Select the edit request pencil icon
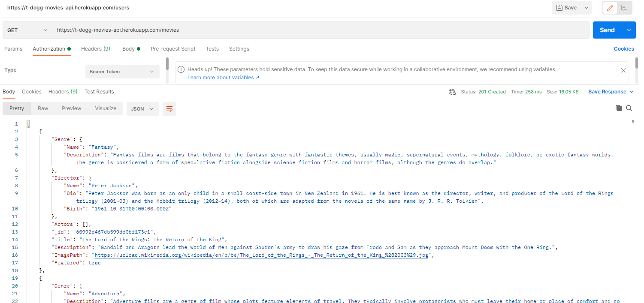Image resolution: width=644 pixels, height=303 pixels. tap(610, 8)
